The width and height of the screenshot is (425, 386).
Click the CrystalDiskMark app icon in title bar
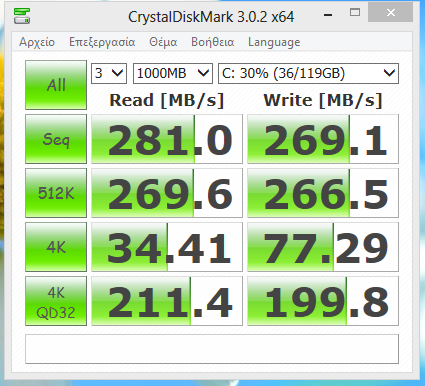tap(22, 16)
